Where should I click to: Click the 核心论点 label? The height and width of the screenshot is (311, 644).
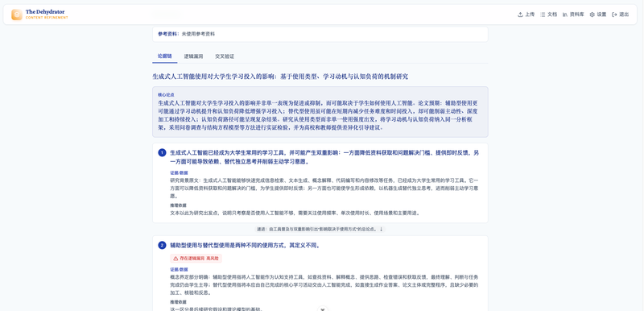(166, 94)
